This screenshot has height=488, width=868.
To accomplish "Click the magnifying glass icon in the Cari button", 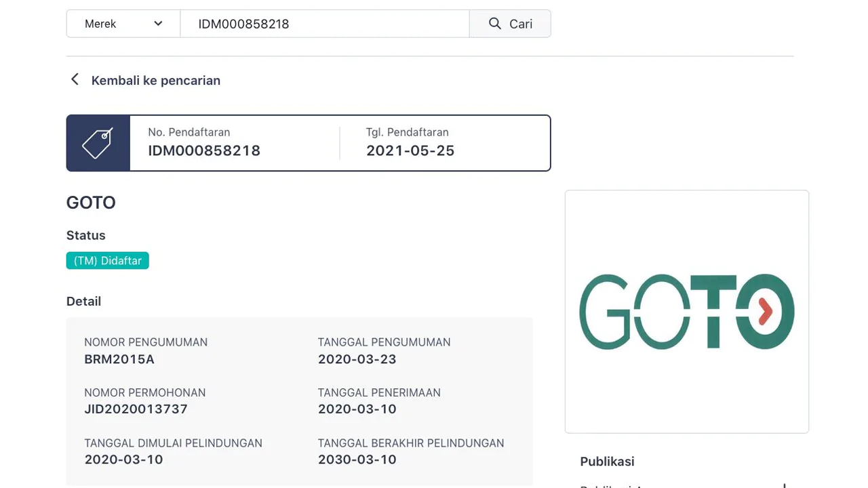I will [x=494, y=24].
